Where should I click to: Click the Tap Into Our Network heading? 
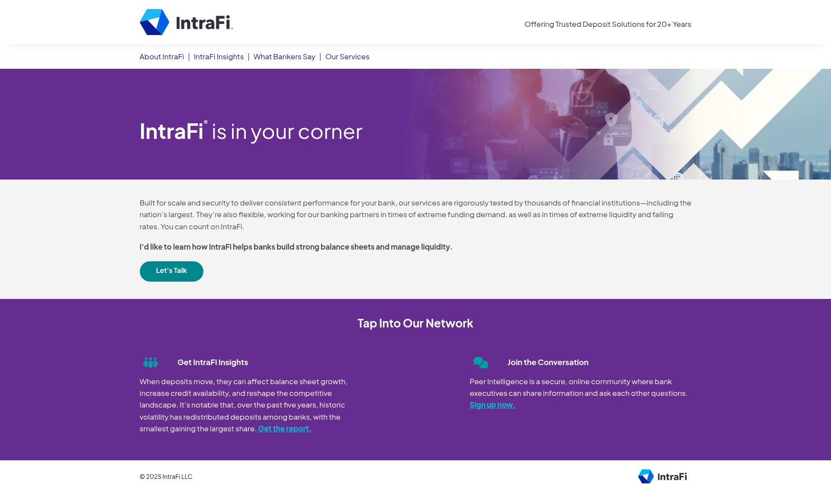point(415,323)
